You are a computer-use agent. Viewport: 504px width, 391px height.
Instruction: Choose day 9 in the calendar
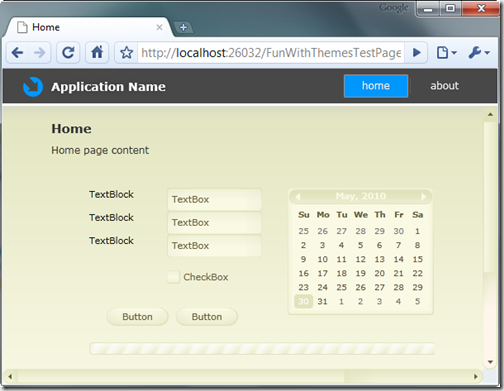click(303, 259)
